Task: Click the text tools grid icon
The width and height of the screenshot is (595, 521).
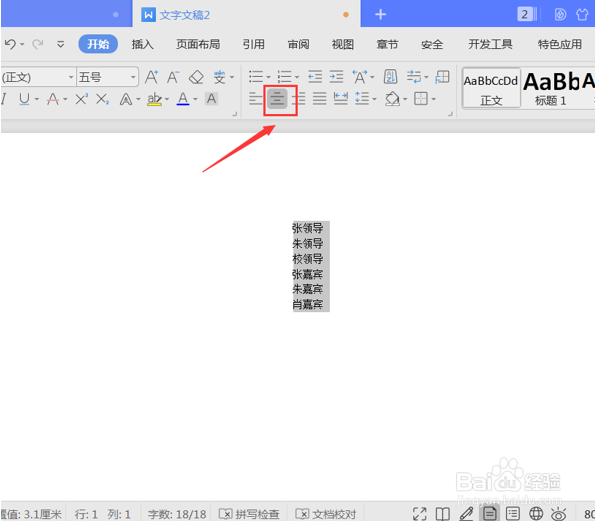Action: (x=442, y=77)
